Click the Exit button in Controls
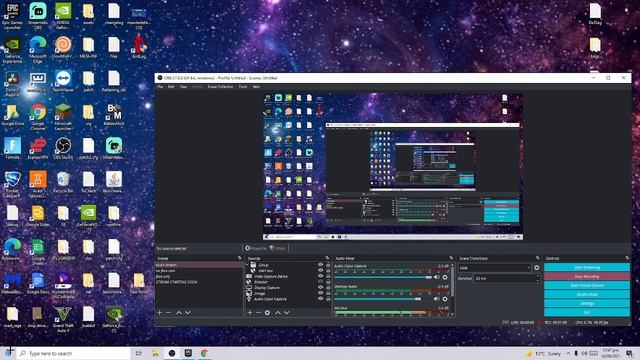 [587, 312]
